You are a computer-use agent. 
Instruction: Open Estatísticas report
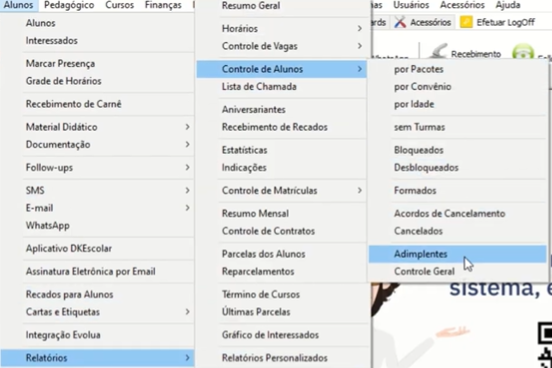[x=244, y=150]
